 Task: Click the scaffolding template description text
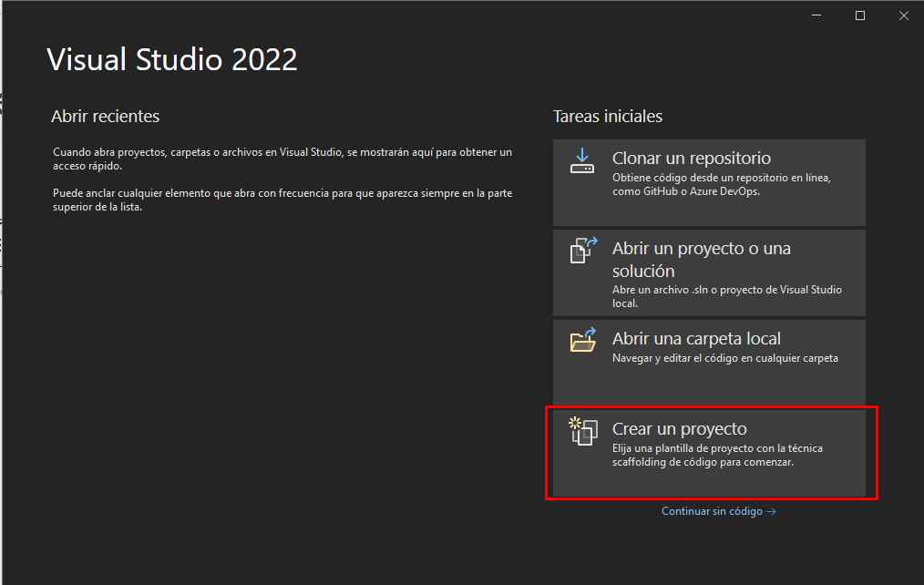point(716,456)
